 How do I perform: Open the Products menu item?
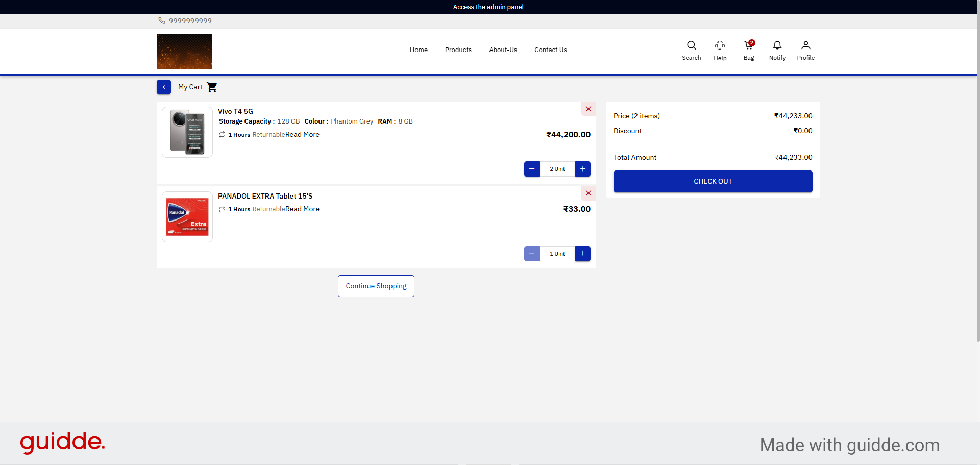(x=458, y=50)
